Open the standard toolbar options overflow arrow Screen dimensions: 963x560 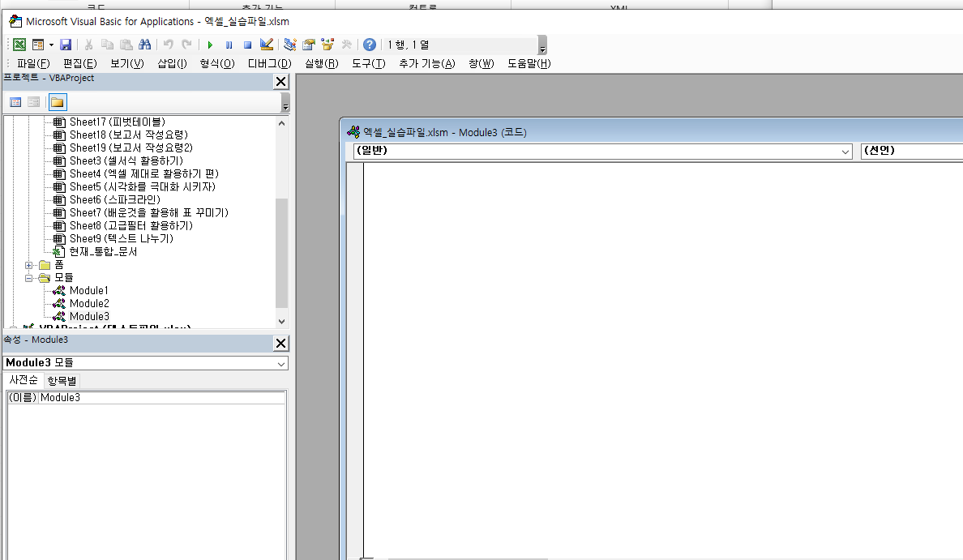[542, 46]
